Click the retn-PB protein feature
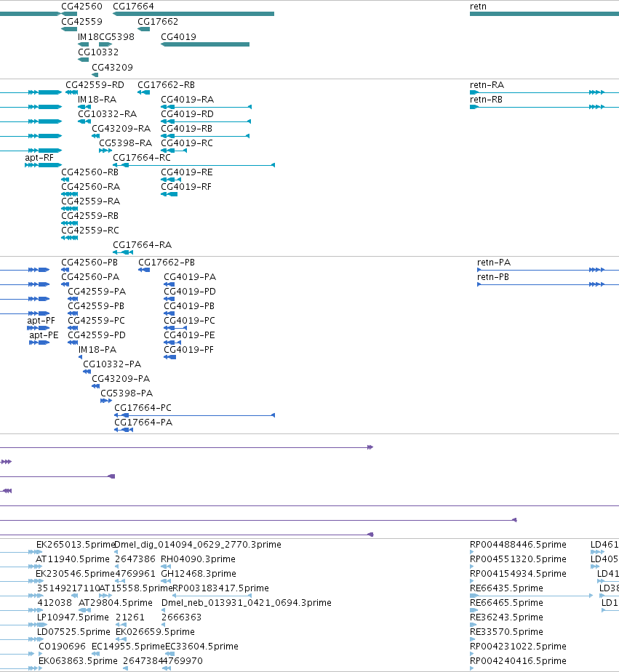619x672 pixels. 548,284
